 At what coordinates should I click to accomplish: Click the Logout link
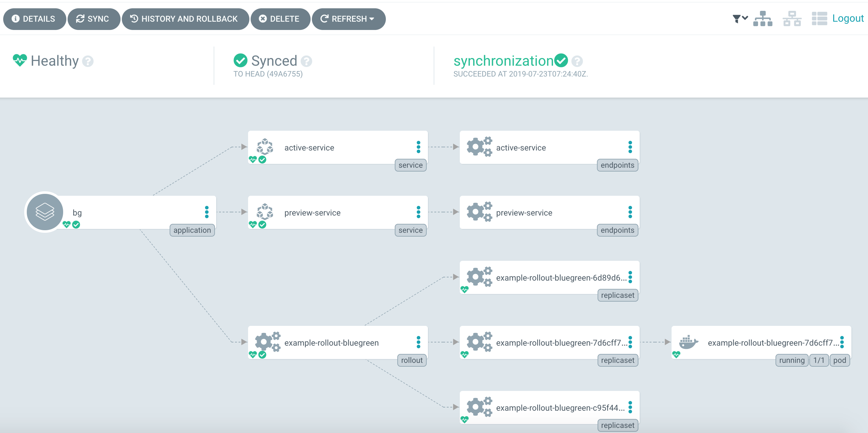pos(848,18)
